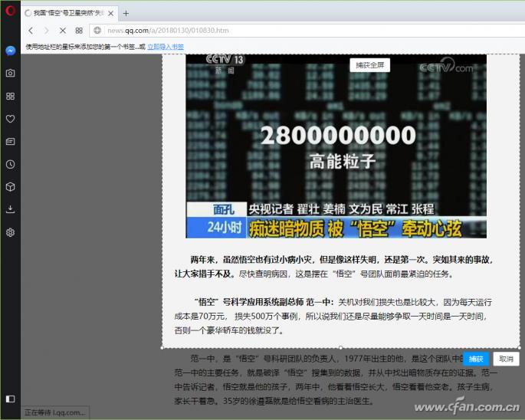Open Bookmarks heart icon in sidebar
Screen dimensions: 525x420
coord(11,119)
